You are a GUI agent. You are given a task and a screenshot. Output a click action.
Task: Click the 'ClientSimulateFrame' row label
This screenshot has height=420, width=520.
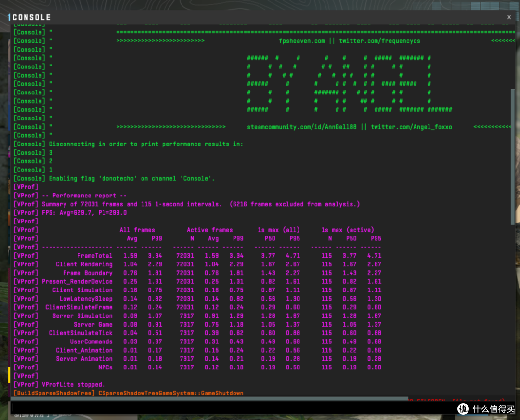(79, 308)
